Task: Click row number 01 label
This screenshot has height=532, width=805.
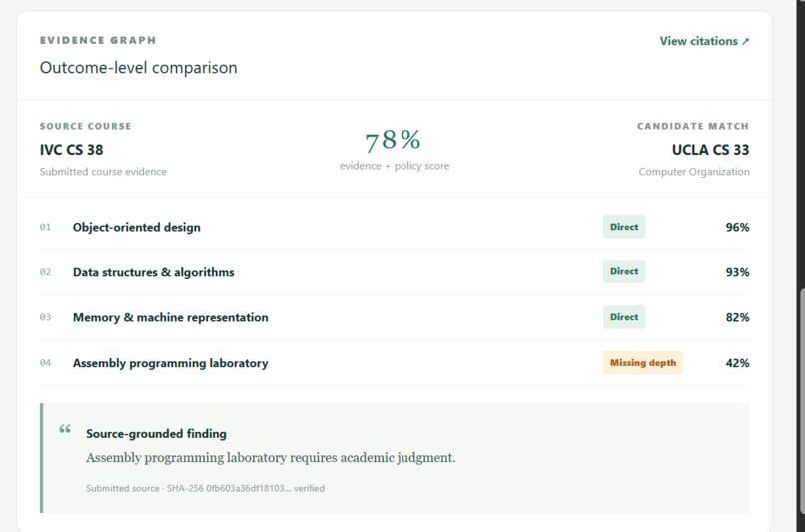Action: point(45,227)
